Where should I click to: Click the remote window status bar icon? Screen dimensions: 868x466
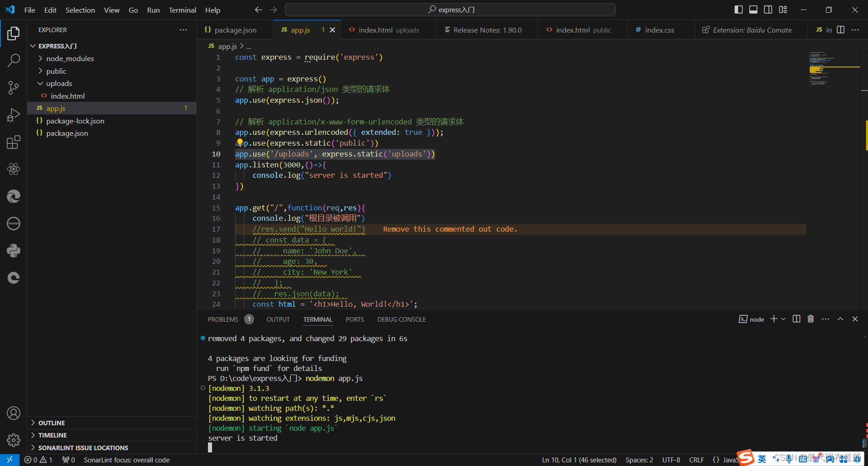(x=9, y=460)
